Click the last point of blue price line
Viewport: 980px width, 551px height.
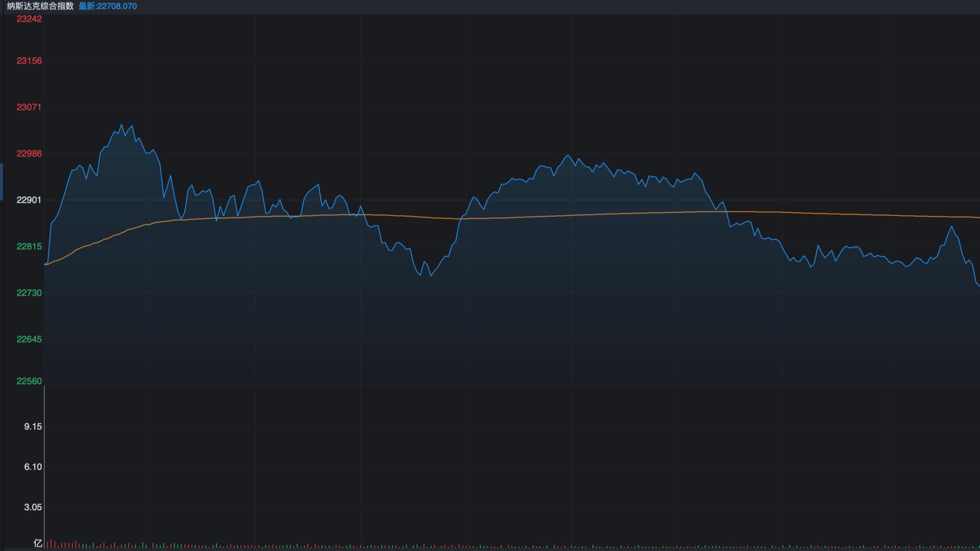[x=978, y=285]
